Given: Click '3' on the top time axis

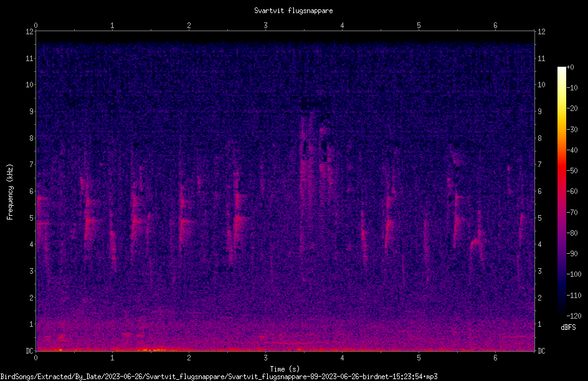Looking at the screenshot, I should (265, 26).
